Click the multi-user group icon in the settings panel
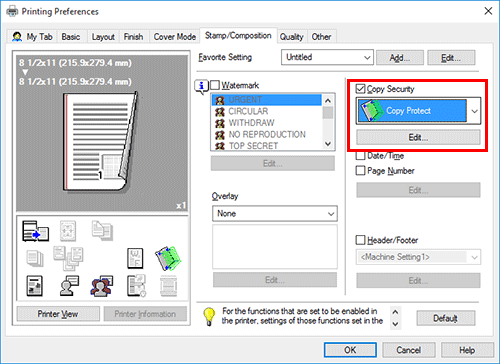Image resolution: width=500 pixels, height=364 pixels. (x=102, y=286)
